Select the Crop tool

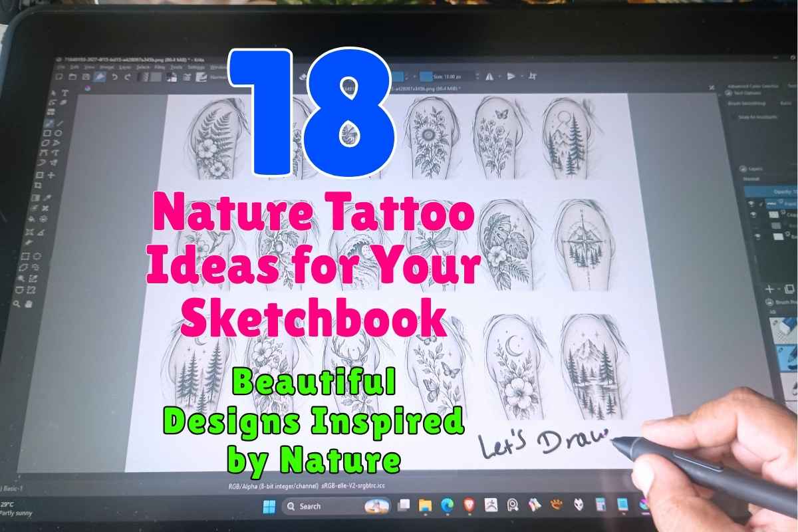pyautogui.click(x=38, y=185)
